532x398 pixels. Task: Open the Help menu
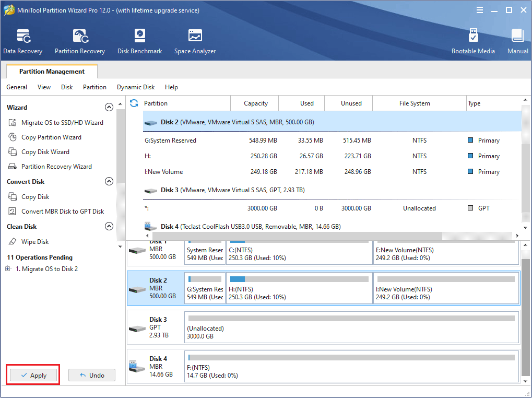click(171, 87)
